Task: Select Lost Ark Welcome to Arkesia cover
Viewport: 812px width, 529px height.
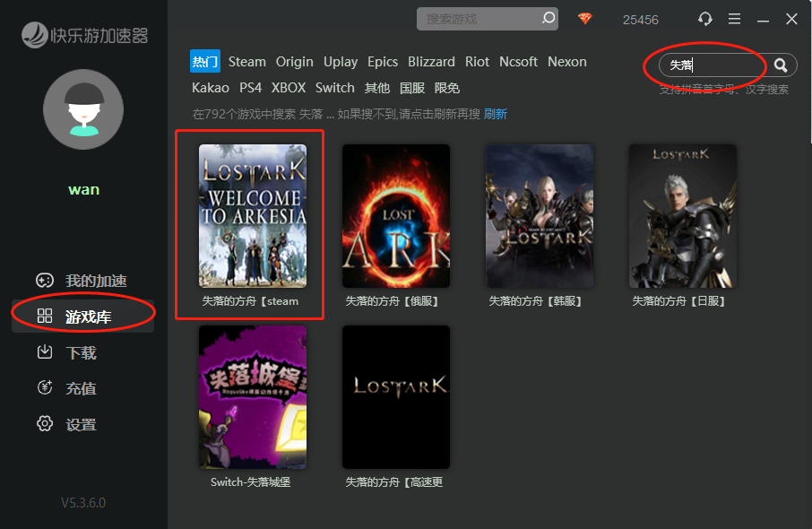Action: [253, 215]
